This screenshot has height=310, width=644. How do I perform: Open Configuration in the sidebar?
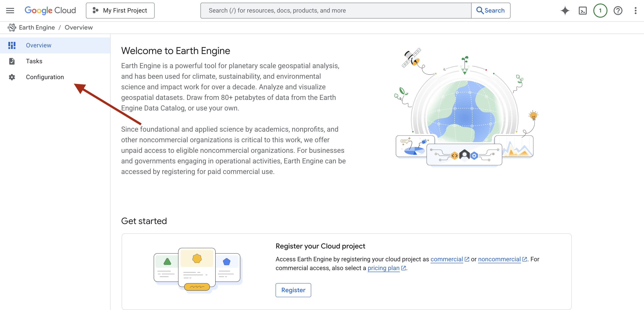click(x=55, y=77)
